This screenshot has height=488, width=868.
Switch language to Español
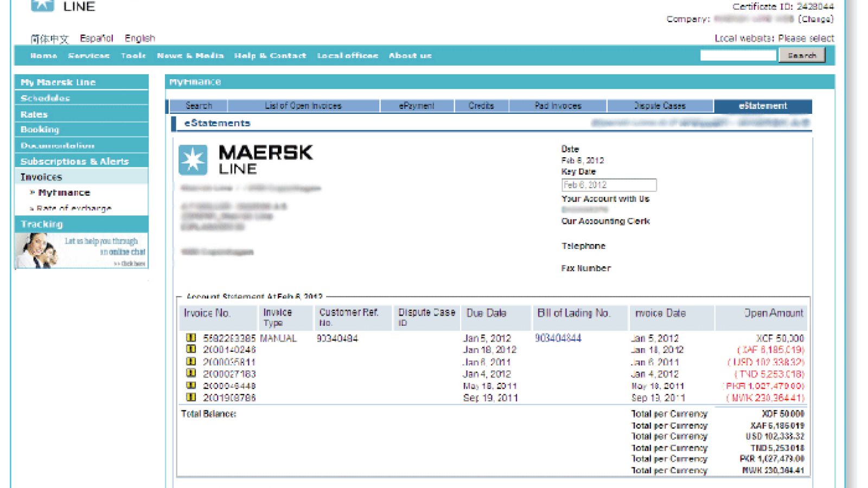pyautogui.click(x=97, y=38)
